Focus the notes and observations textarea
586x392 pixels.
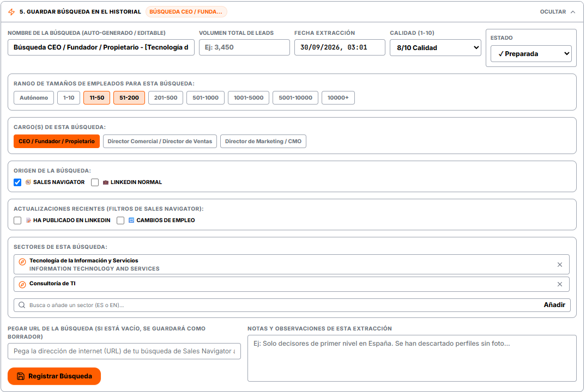pos(412,358)
